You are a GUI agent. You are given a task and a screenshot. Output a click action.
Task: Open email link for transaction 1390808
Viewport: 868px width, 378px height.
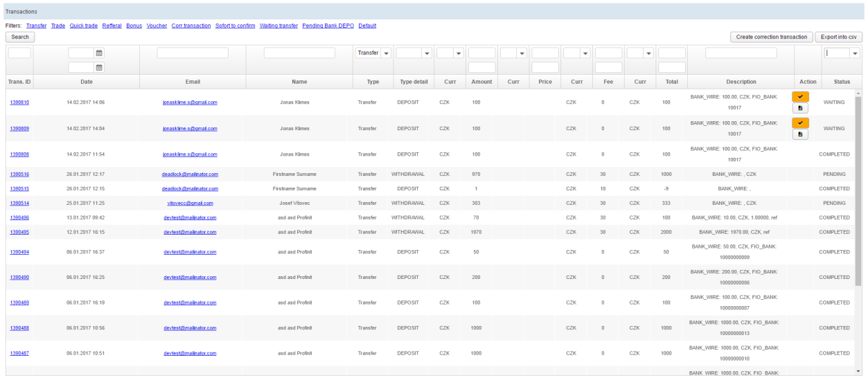(190, 154)
